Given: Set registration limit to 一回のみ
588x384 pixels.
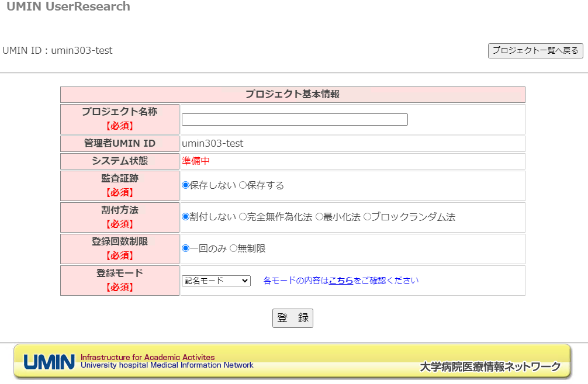Looking at the screenshot, I should [x=186, y=248].
